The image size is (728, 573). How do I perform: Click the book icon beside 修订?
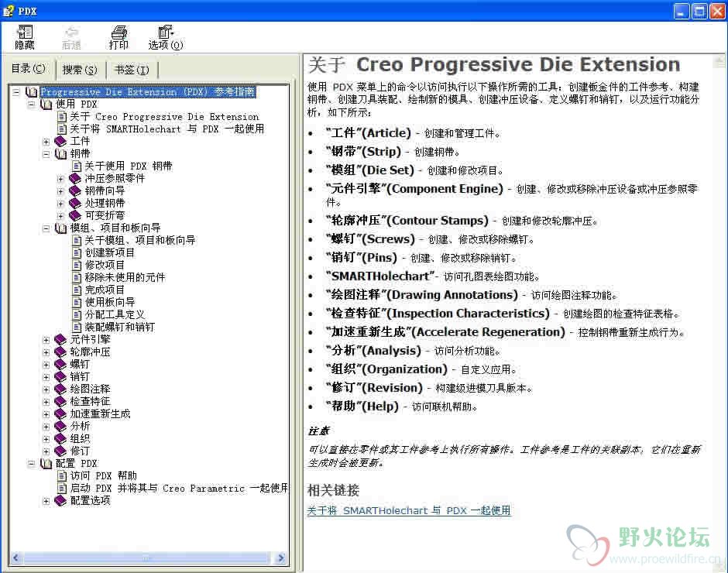(60, 451)
